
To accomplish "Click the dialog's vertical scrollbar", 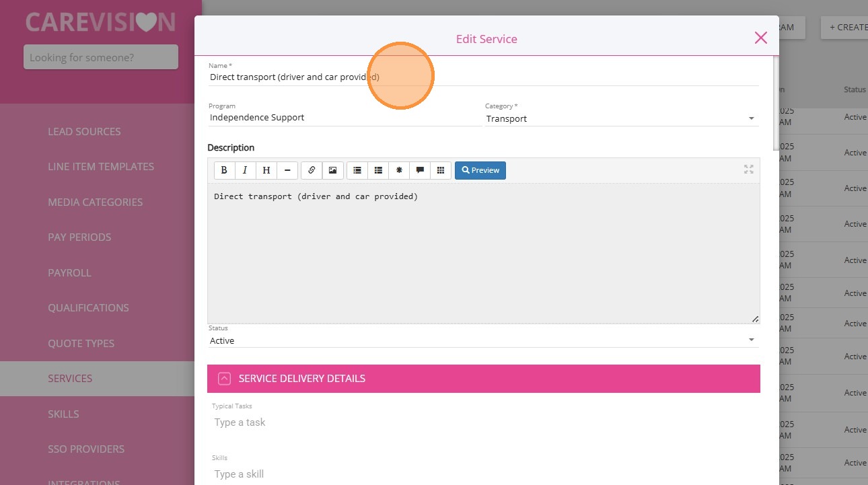I will pyautogui.click(x=776, y=103).
